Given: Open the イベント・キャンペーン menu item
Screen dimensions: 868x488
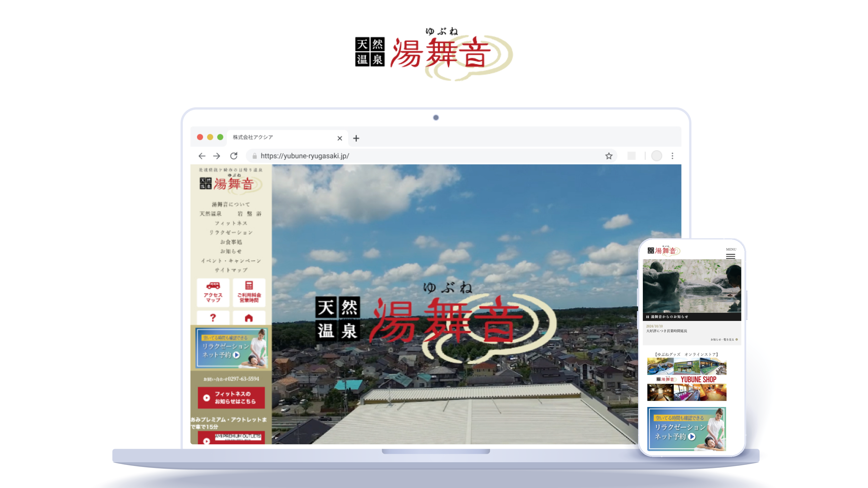Looking at the screenshot, I should 231,261.
